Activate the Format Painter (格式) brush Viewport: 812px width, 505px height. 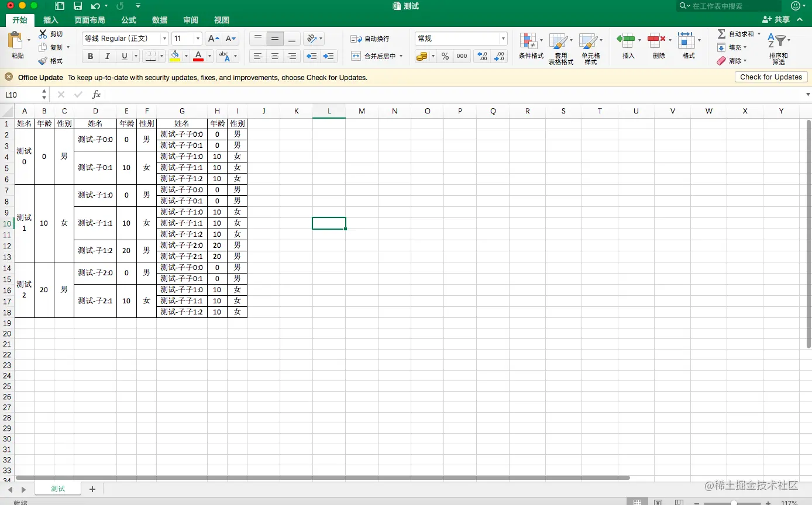(43, 61)
